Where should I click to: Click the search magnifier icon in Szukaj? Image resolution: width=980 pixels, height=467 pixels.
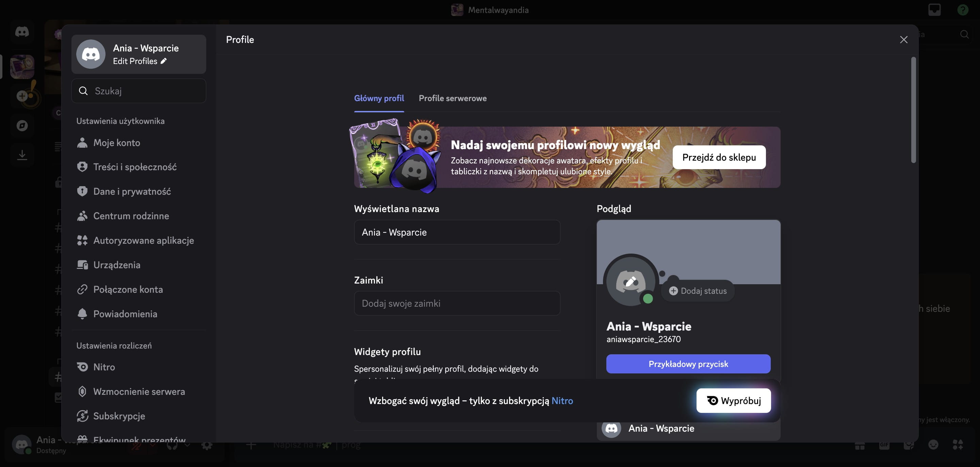(83, 91)
